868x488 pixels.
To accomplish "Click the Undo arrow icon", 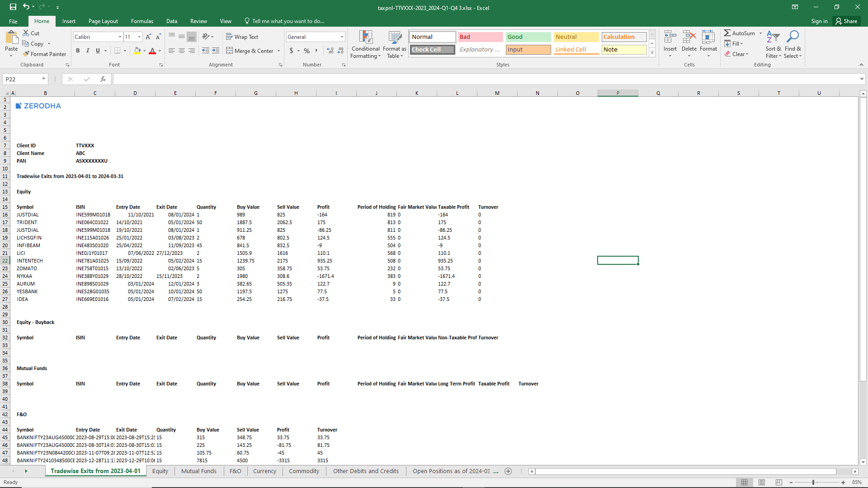I will (x=26, y=7).
